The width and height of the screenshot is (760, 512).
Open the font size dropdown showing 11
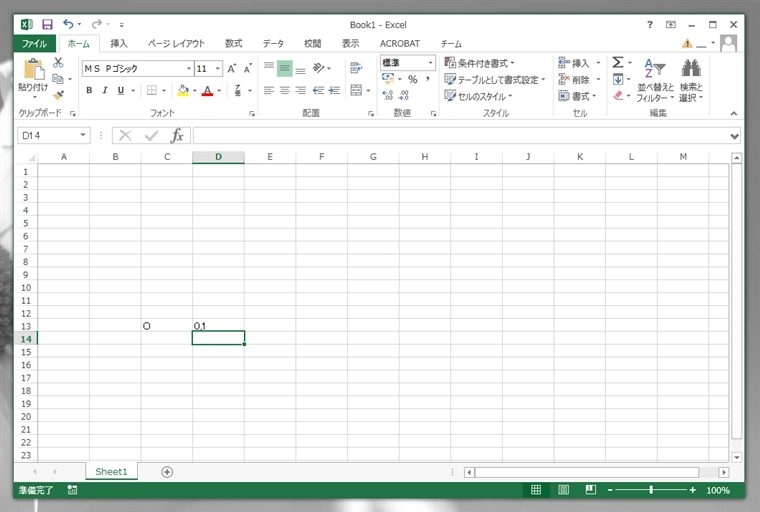218,68
